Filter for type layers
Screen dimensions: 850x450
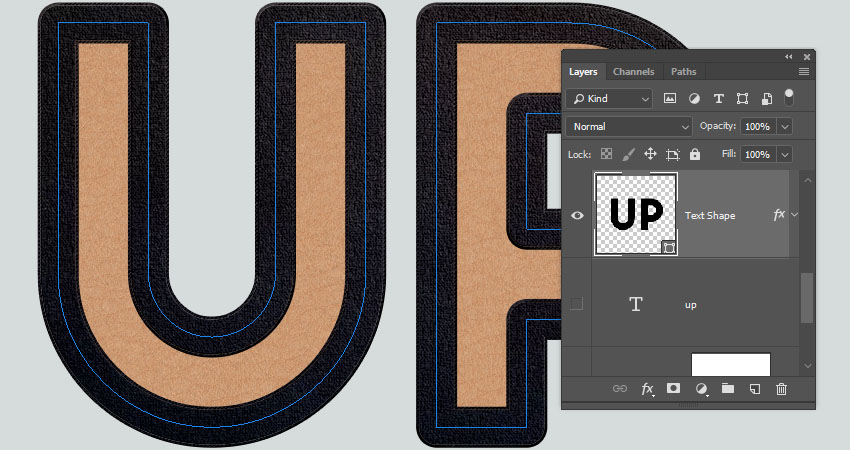(718, 99)
